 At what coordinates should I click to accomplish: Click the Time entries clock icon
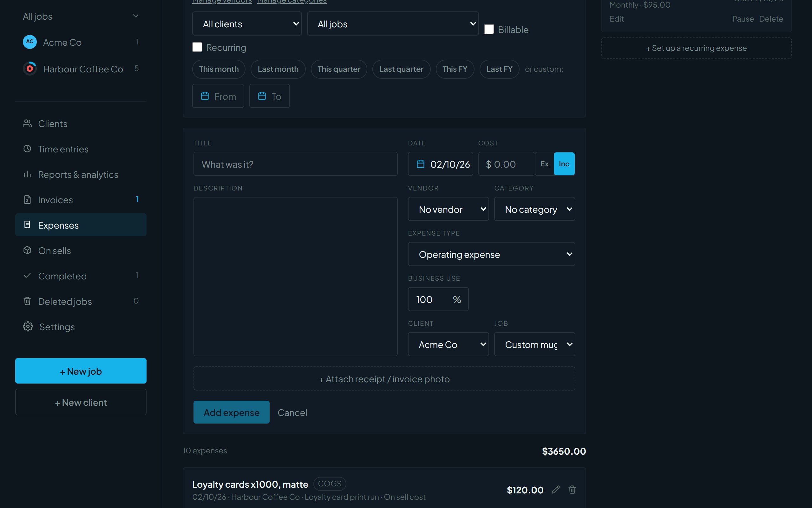pos(27,149)
